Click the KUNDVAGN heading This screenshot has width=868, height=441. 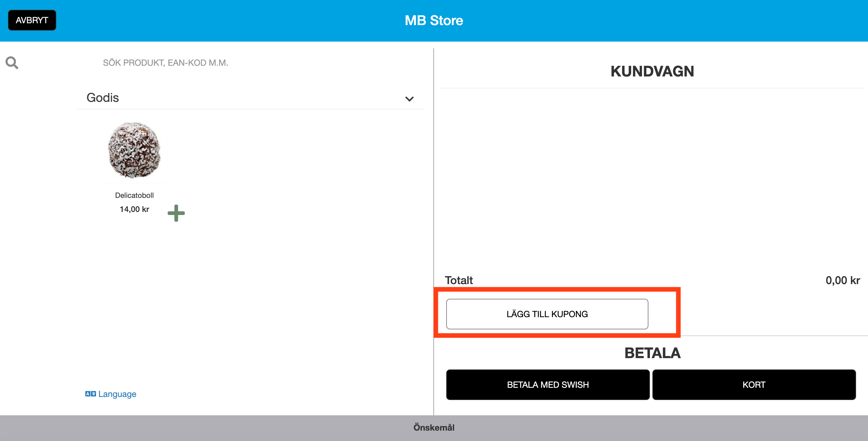point(652,71)
